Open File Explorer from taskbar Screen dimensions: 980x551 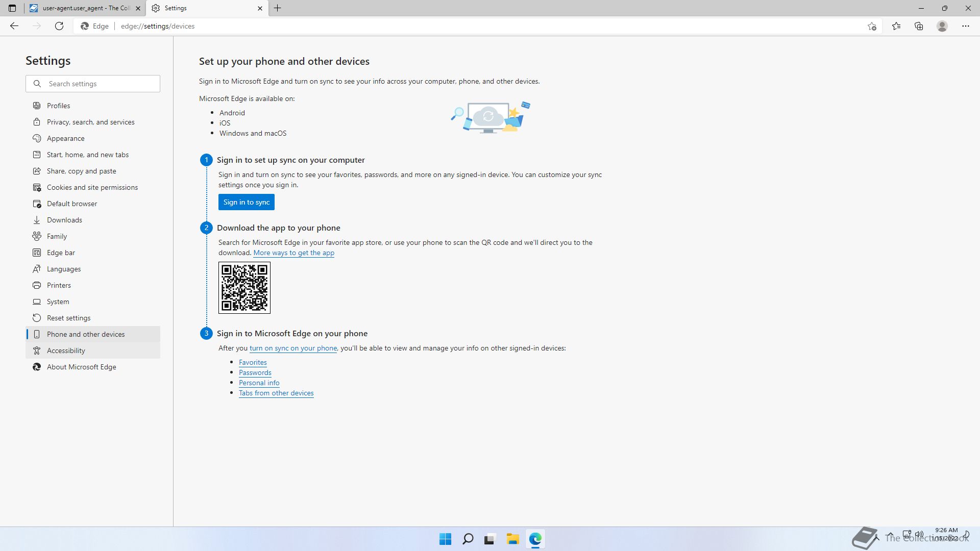point(512,539)
